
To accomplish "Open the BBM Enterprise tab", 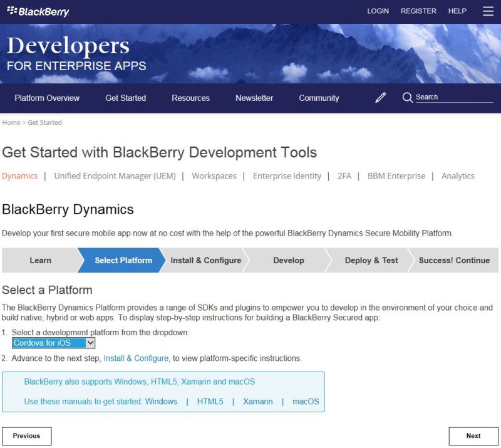I will click(x=396, y=176).
